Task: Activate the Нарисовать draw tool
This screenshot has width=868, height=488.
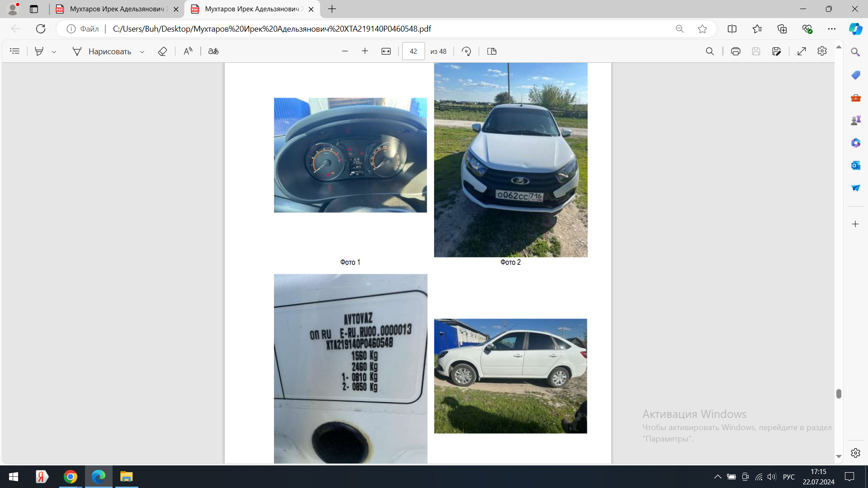Action: (x=102, y=52)
